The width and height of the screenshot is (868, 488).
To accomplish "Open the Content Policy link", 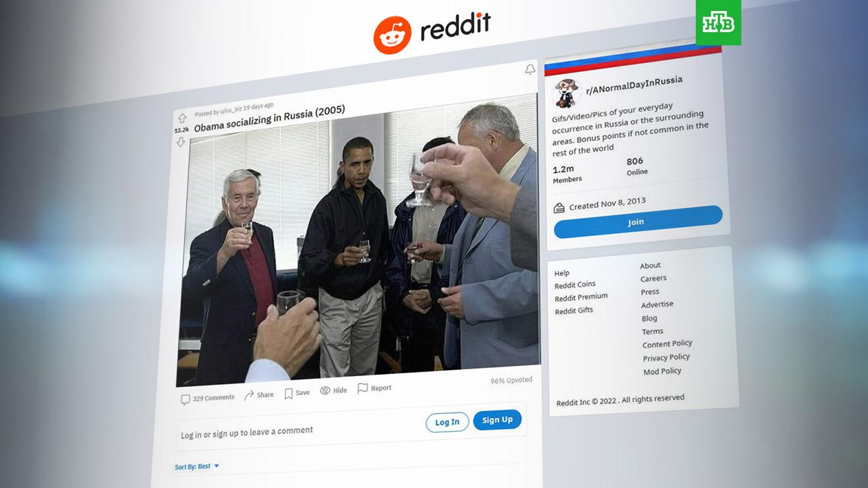I will [x=667, y=344].
